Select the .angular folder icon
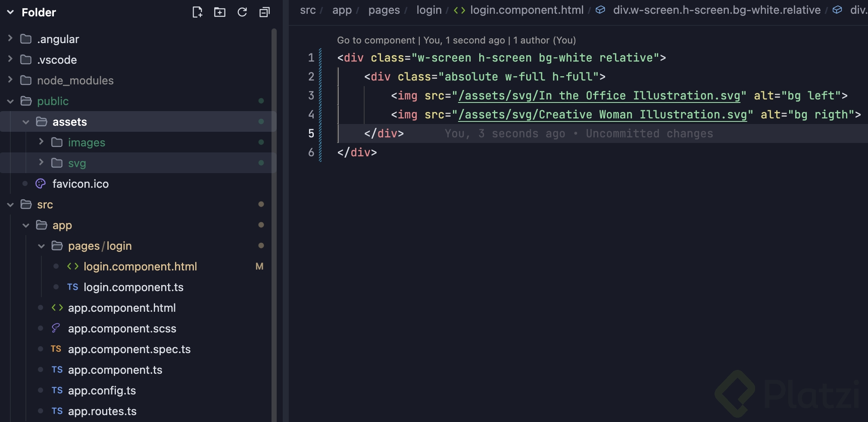Image resolution: width=868 pixels, height=422 pixels. click(x=26, y=39)
